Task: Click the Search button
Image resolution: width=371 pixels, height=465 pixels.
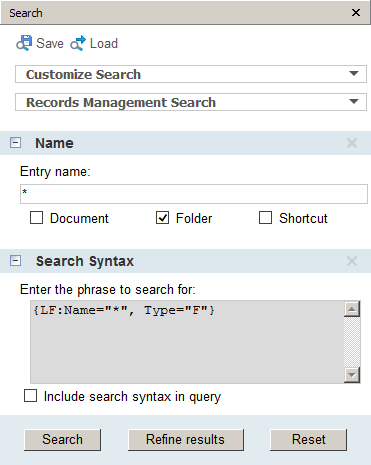Action: pyautogui.click(x=62, y=440)
